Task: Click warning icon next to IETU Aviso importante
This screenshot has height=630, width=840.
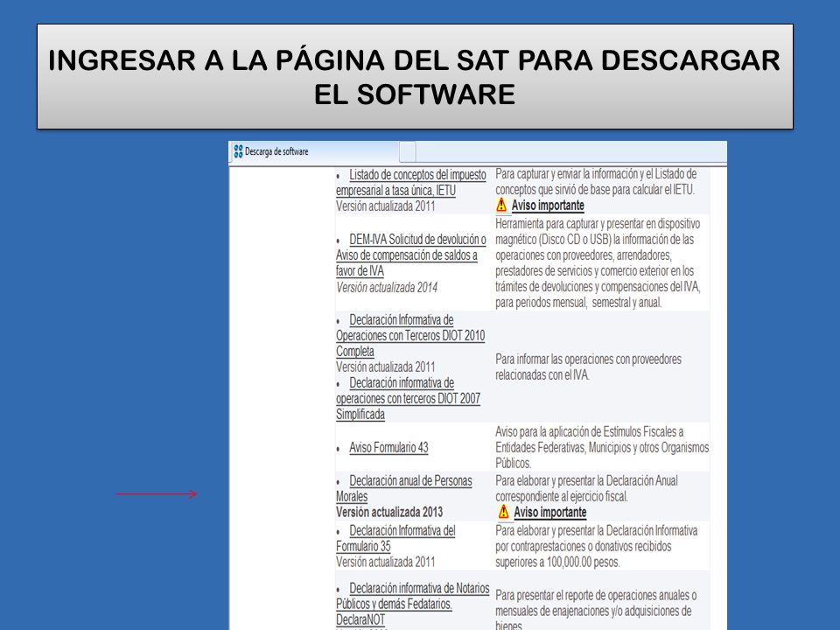Action: [x=501, y=205]
